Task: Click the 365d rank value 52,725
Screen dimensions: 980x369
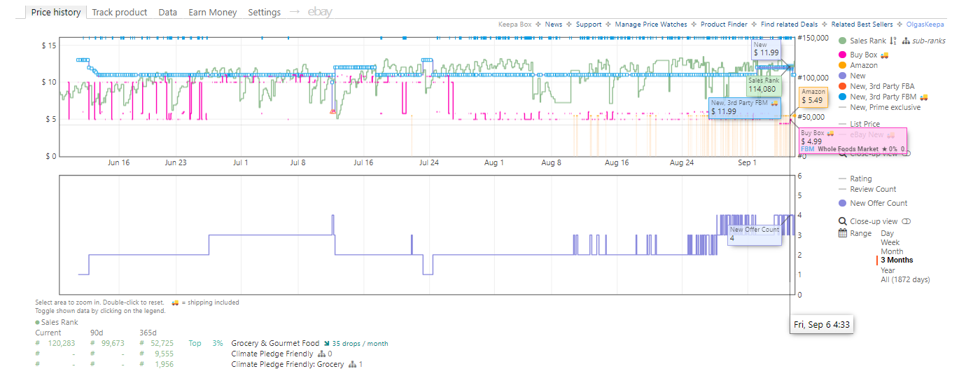Action: (x=162, y=343)
